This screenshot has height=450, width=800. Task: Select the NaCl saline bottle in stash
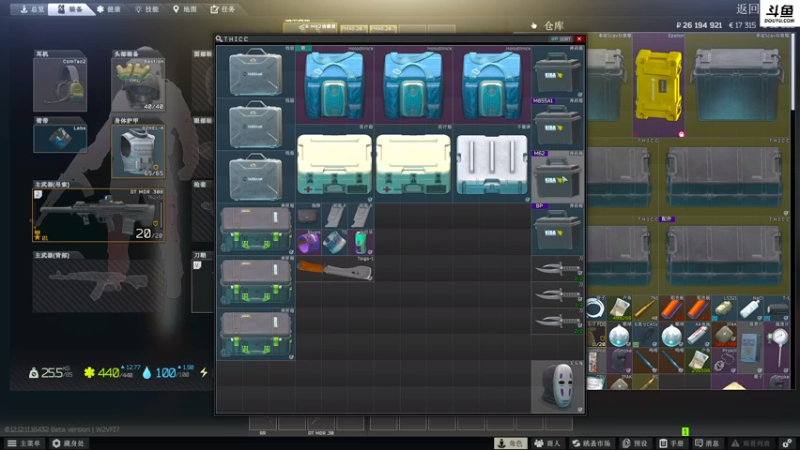click(750, 308)
